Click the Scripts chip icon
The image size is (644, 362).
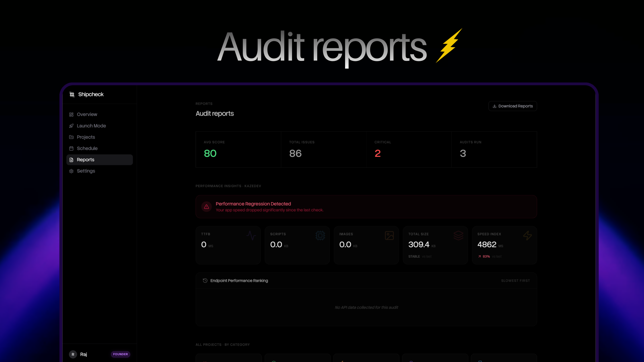pos(320,236)
